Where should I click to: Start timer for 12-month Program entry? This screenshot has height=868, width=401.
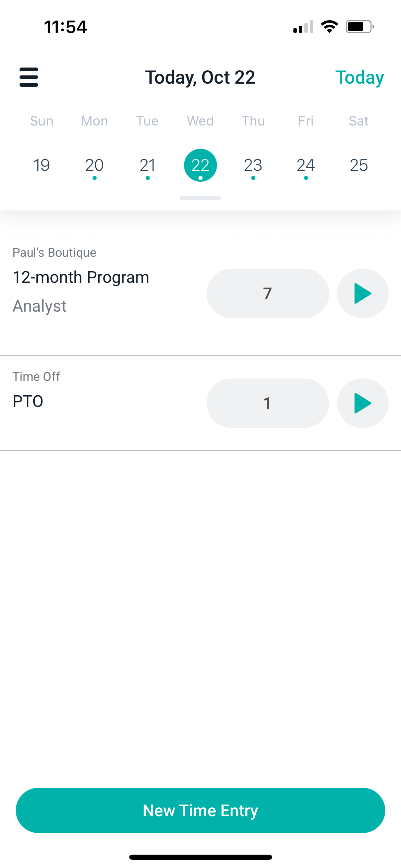[x=363, y=293]
